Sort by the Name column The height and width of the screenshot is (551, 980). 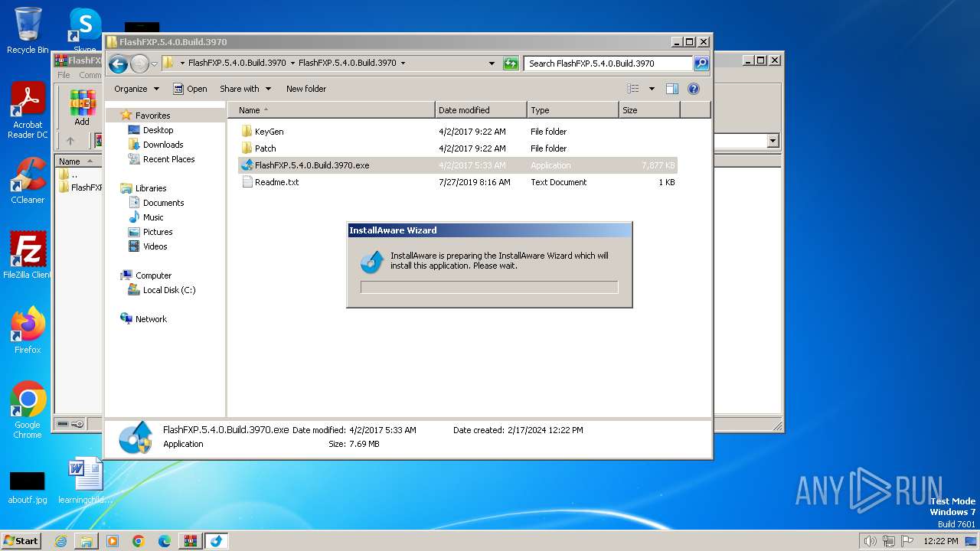click(332, 110)
